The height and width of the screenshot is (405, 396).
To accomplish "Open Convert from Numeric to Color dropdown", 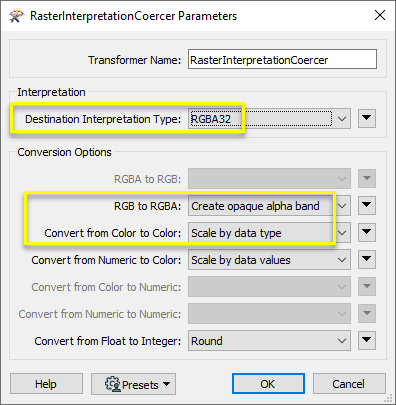I will [269, 260].
